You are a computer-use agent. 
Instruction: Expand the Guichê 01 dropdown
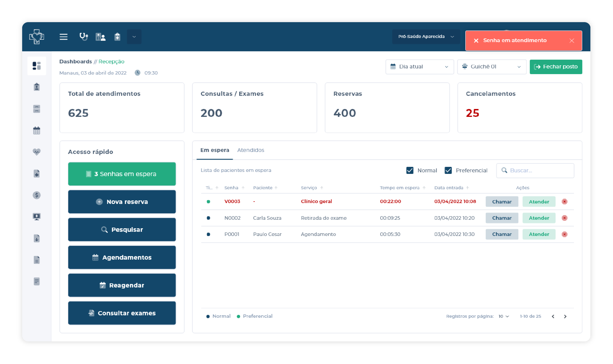coord(491,67)
